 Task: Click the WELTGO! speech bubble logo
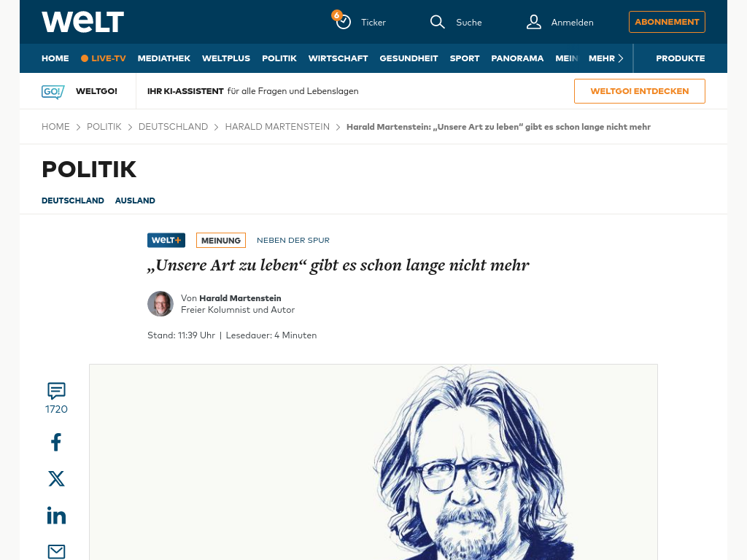53,91
